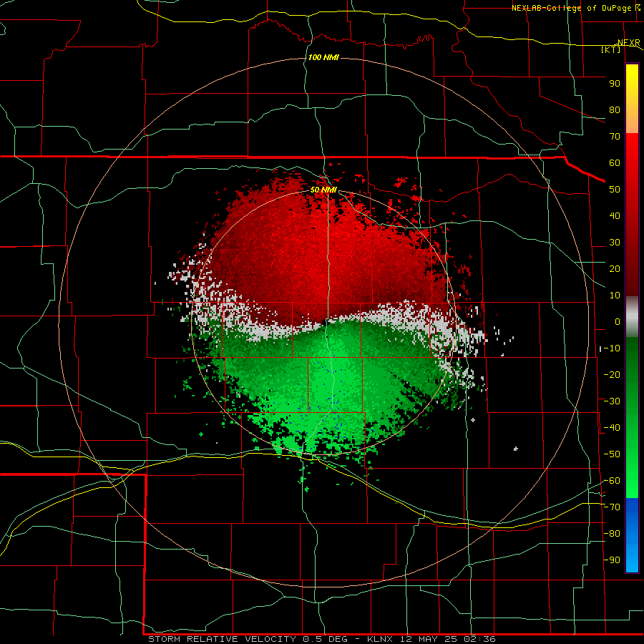Select the -20 knot scale label

pyautogui.click(x=612, y=374)
